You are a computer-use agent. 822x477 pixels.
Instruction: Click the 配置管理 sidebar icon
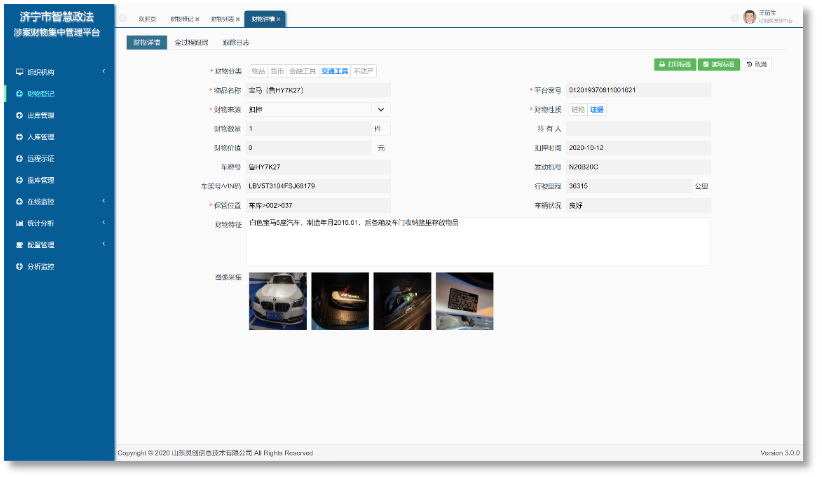pos(20,245)
